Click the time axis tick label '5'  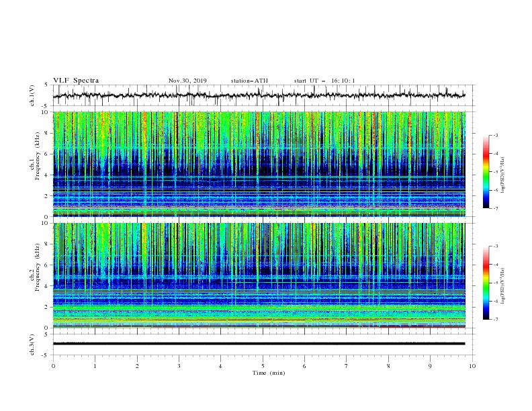coord(263,366)
